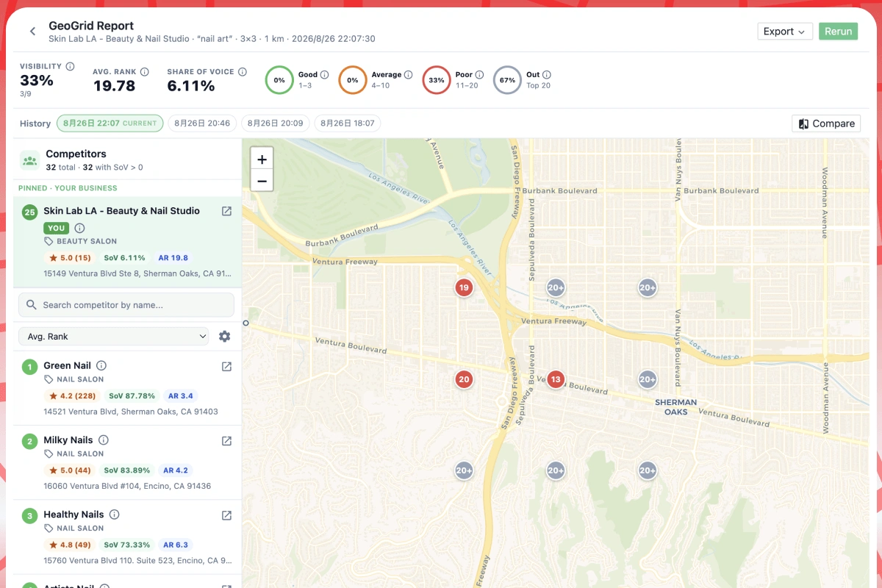This screenshot has width=882, height=588.
Task: Click Healthy Nails info icon
Action: pyautogui.click(x=114, y=514)
